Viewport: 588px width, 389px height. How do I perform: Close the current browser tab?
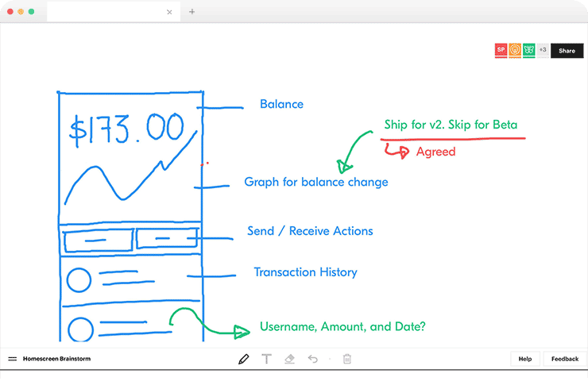click(169, 12)
